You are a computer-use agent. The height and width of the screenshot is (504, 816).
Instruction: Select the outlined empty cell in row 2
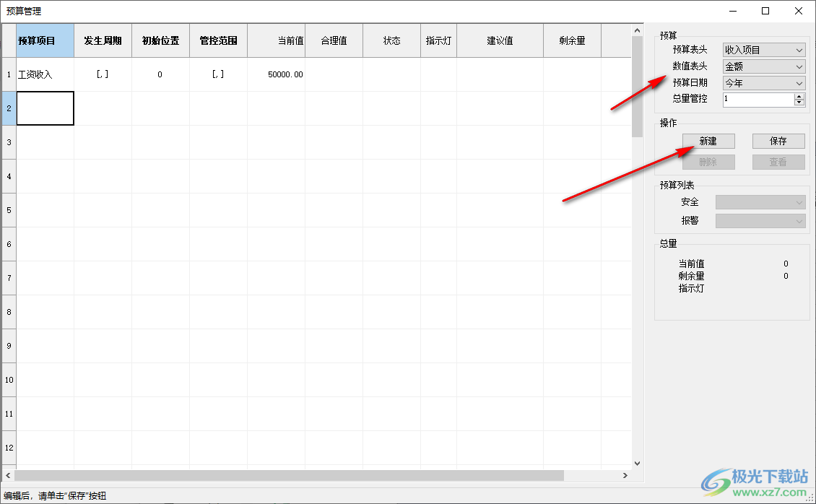point(45,108)
